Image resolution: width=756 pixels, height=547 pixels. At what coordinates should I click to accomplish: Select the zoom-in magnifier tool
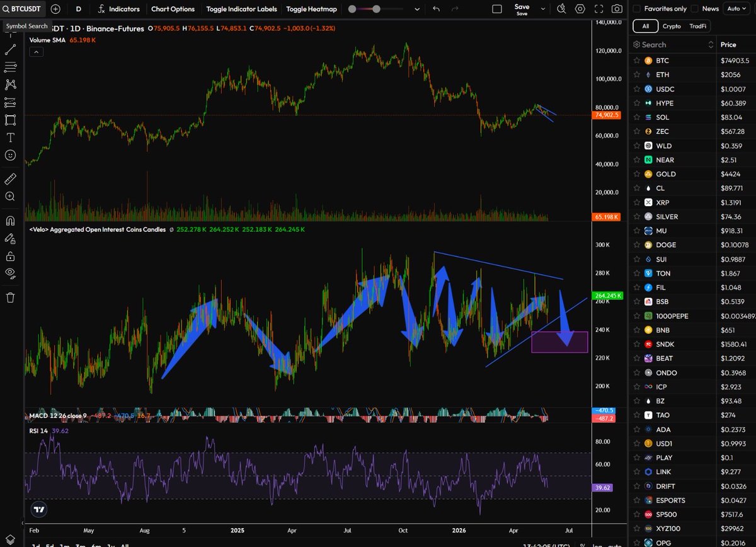click(11, 197)
